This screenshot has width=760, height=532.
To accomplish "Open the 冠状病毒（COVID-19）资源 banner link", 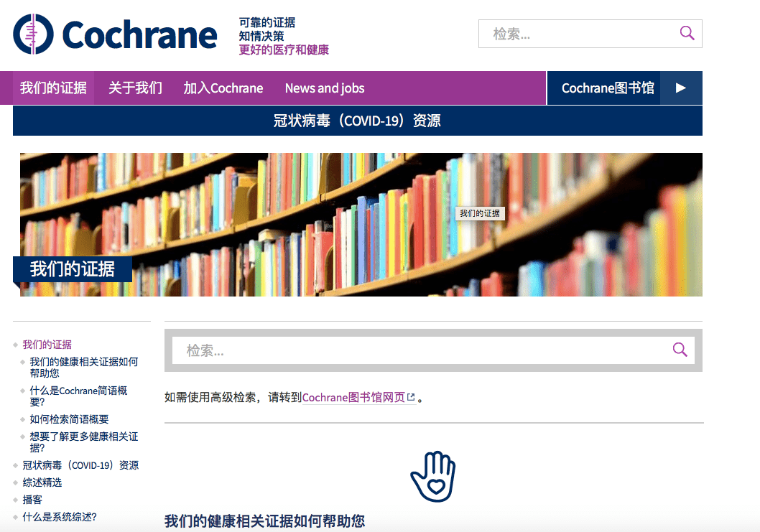I will (357, 121).
